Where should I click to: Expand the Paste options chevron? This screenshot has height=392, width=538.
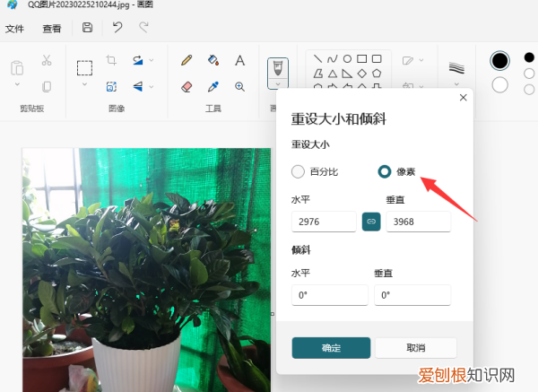tap(17, 84)
